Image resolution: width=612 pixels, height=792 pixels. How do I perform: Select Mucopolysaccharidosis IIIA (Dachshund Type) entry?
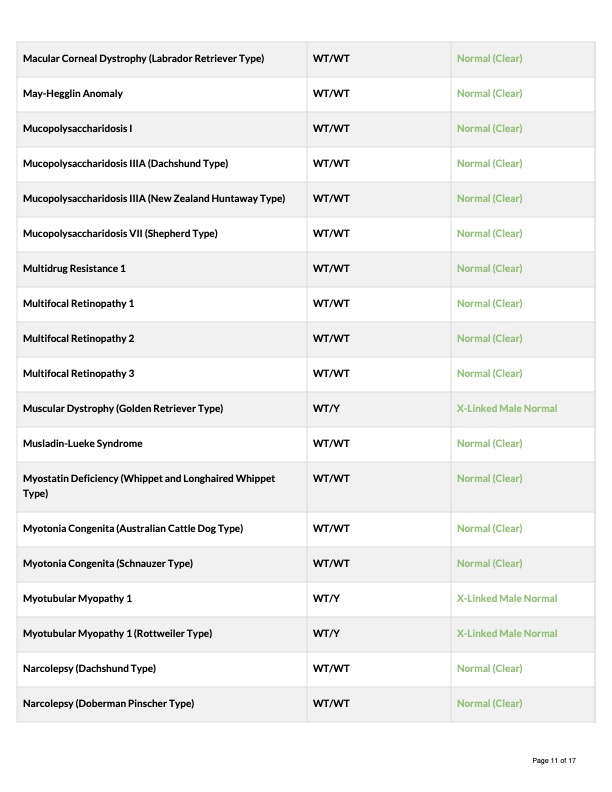click(x=125, y=164)
